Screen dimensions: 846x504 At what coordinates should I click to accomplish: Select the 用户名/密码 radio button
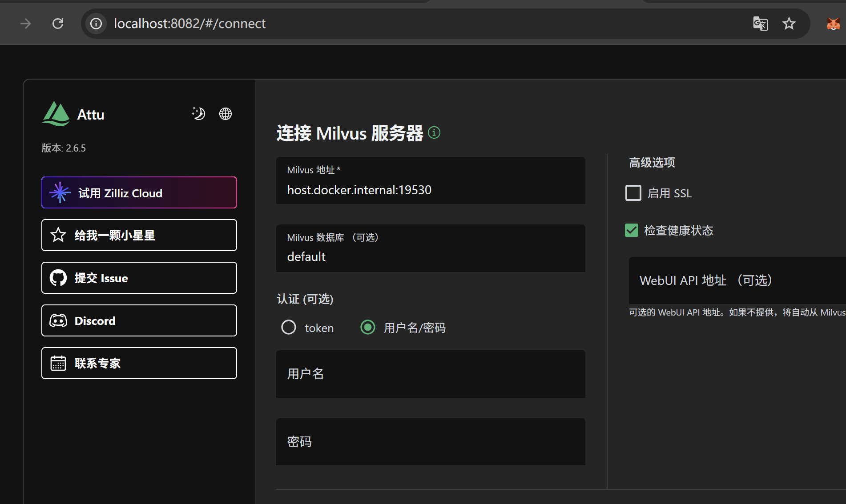368,328
